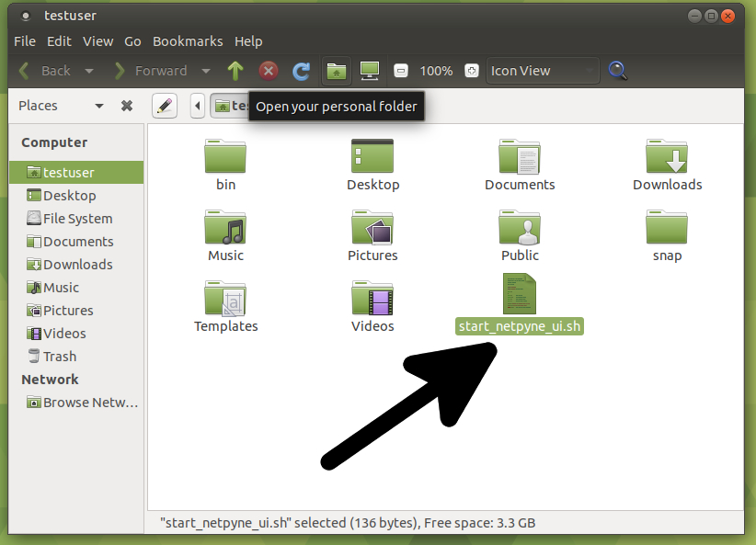Screen dimensions: 756x545
Task: Close the Places sidebar
Action: 127,106
